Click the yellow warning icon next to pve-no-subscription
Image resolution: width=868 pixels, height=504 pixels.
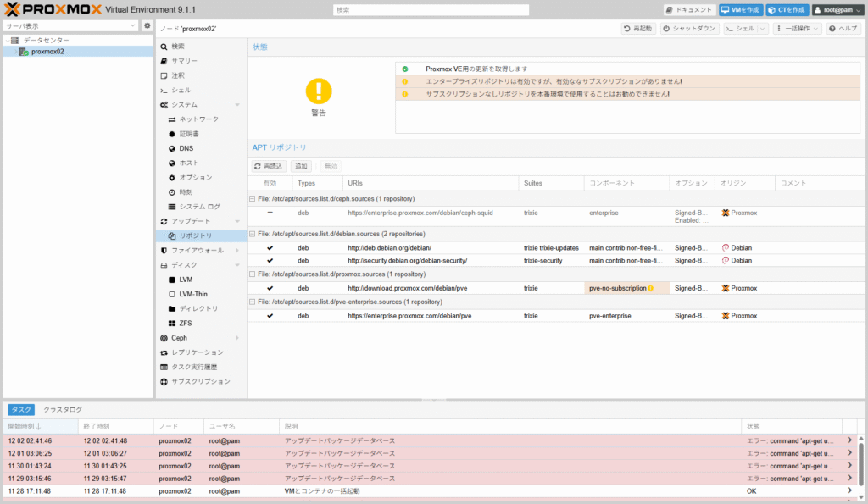pos(651,289)
